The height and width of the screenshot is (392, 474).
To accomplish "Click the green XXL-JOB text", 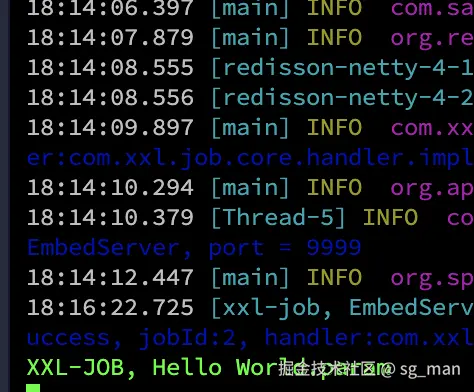I will tap(75, 368).
